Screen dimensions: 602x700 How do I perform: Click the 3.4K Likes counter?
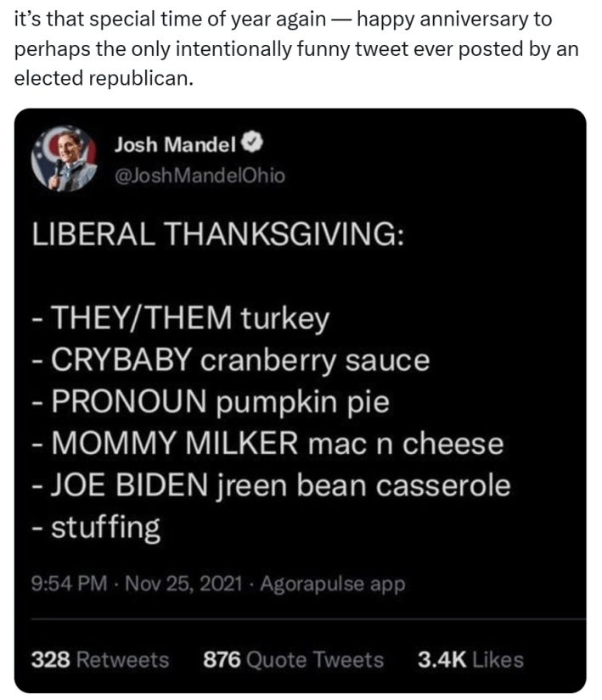pyautogui.click(x=471, y=657)
